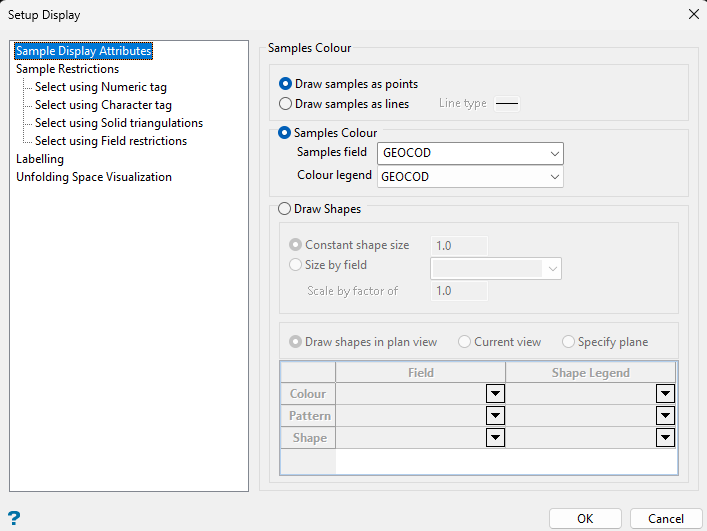Open Colour row Shape Legend dropdown arrow
The image size is (707, 531).
click(x=665, y=394)
